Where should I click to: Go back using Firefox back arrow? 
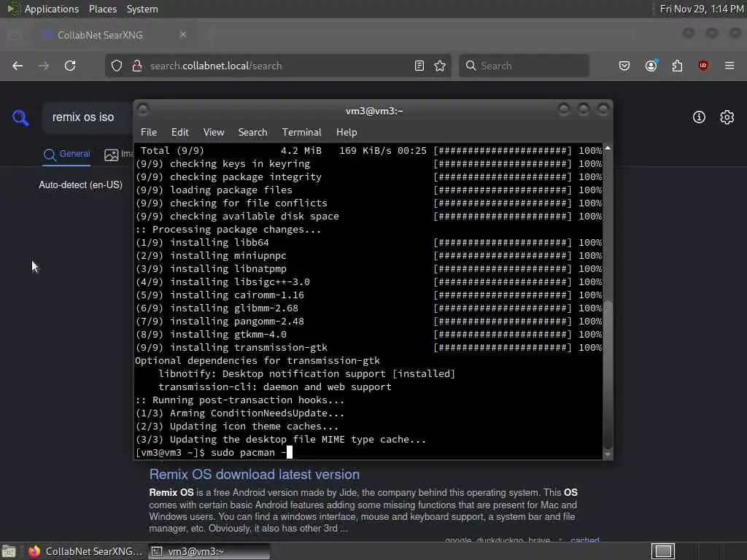18,66
